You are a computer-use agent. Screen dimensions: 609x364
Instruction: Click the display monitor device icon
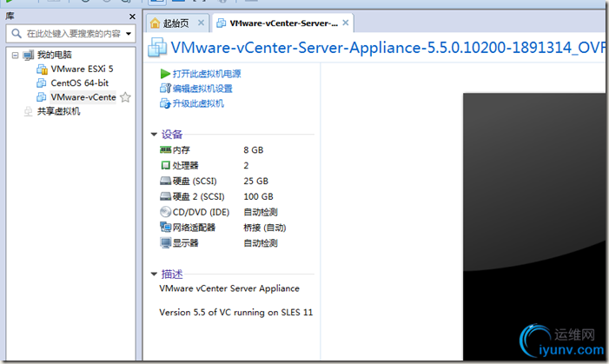coord(165,242)
